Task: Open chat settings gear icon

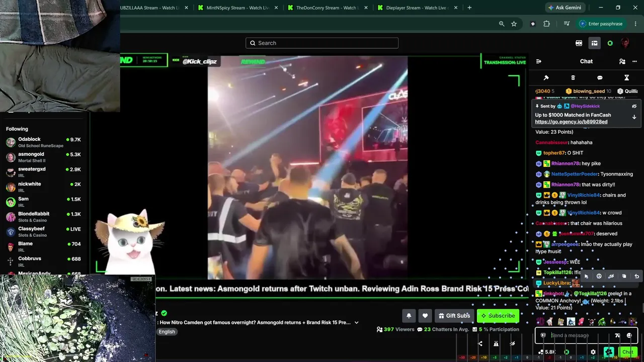Action: (593, 352)
